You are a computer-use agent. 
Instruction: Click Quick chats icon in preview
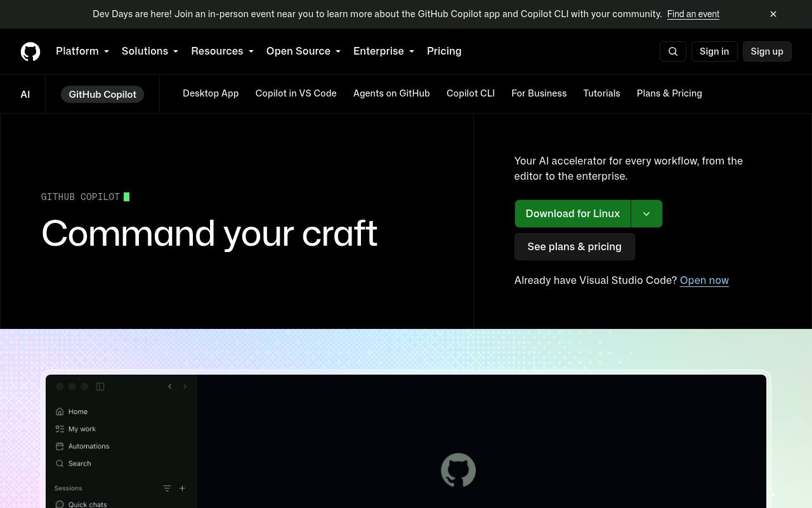point(60,504)
